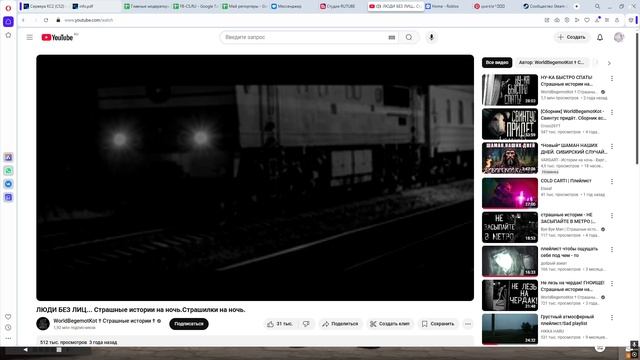Viewport: 640px width, 360px height.
Task: Click the Создать клип button
Action: point(390,324)
